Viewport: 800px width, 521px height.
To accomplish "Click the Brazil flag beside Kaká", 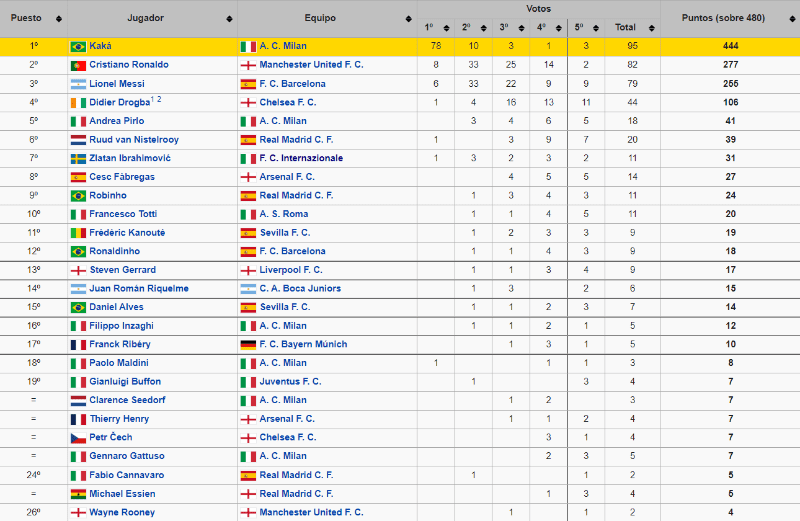I will click(78, 46).
